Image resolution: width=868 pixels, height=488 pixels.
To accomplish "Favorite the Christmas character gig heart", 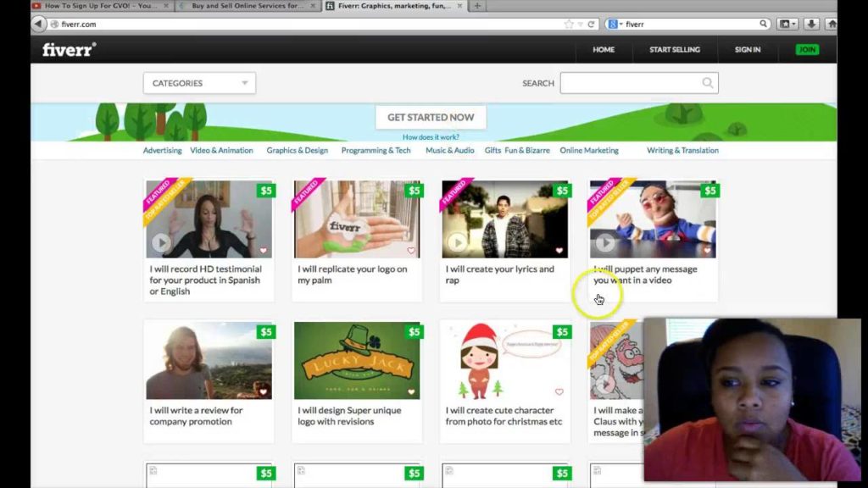I will [x=559, y=391].
